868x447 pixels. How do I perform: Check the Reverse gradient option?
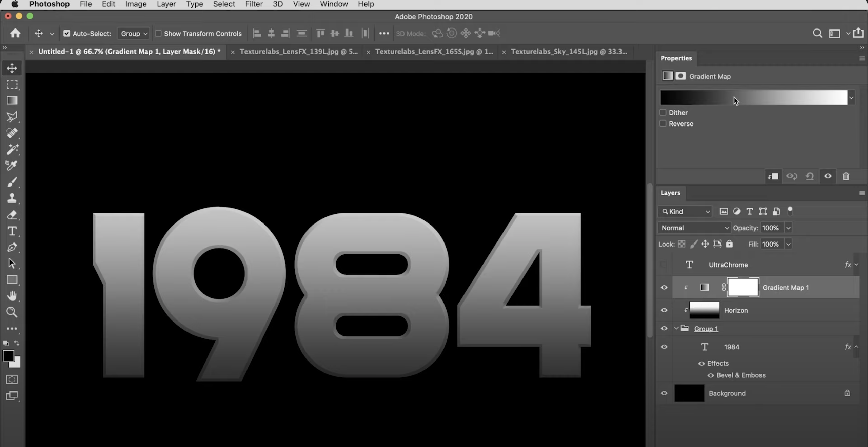point(664,123)
